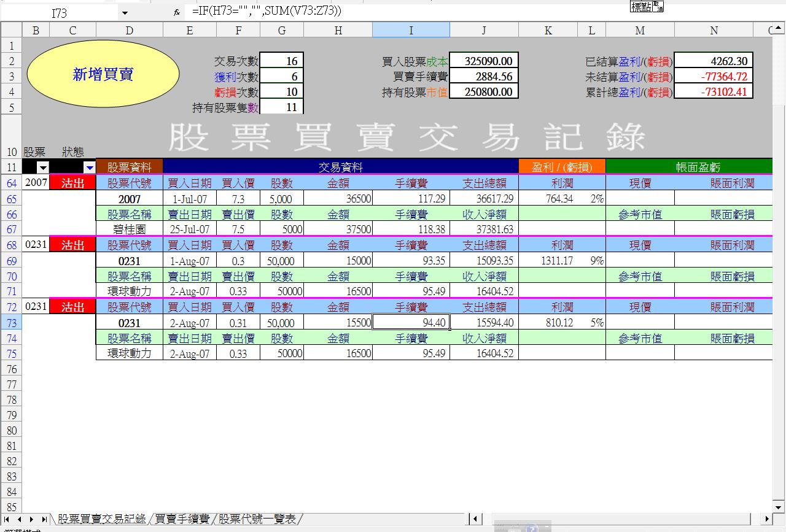This screenshot has height=532, width=786.
Task: Go to last sheet tab navigation arrow
Action: point(44,519)
